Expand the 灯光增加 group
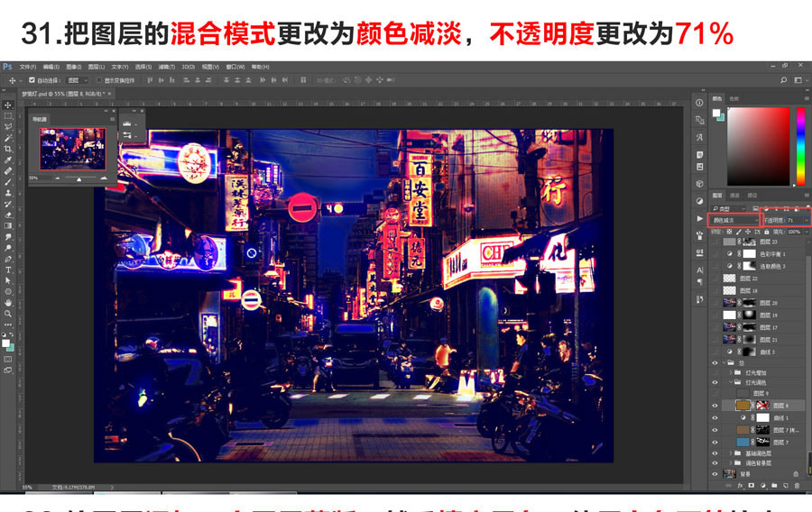This screenshot has height=512, width=812. [731, 373]
